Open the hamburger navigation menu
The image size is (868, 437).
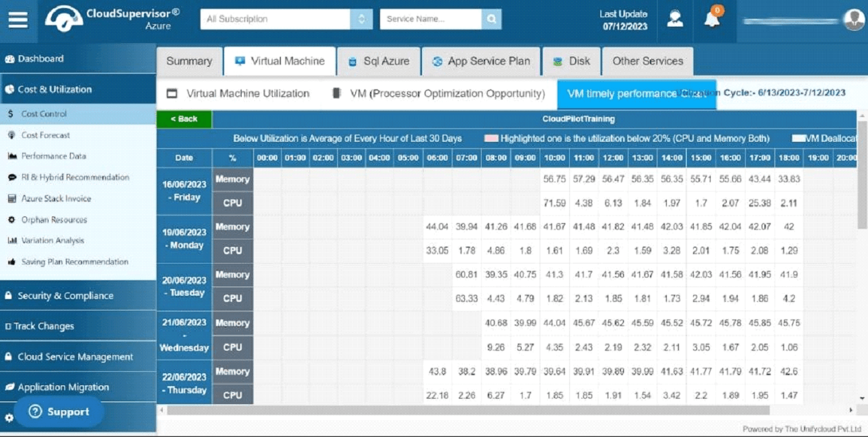(x=18, y=19)
